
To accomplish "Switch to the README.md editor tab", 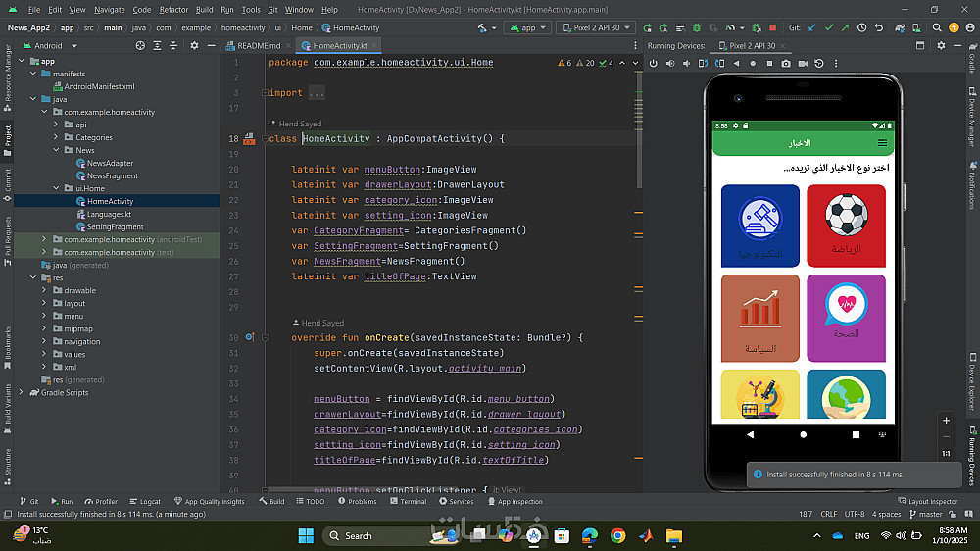I will [x=259, y=45].
